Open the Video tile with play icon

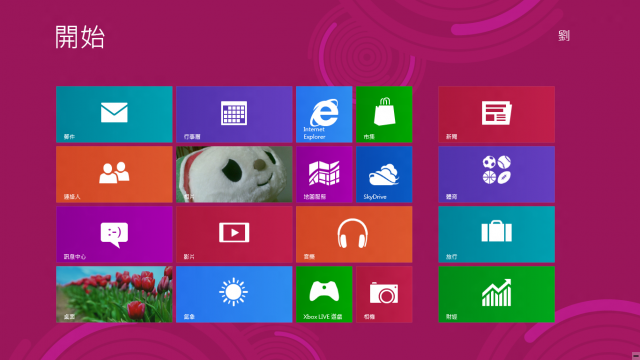[x=234, y=234]
